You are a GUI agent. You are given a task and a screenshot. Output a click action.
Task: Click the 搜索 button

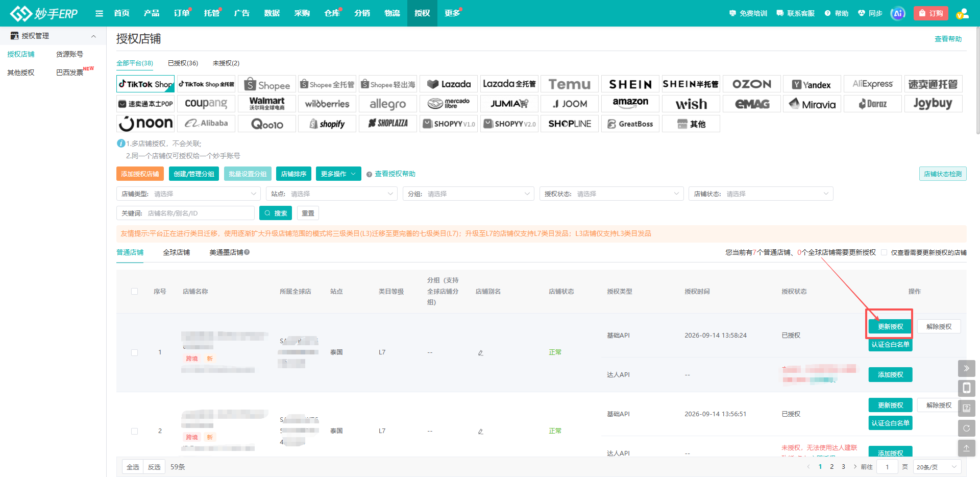[x=276, y=213]
